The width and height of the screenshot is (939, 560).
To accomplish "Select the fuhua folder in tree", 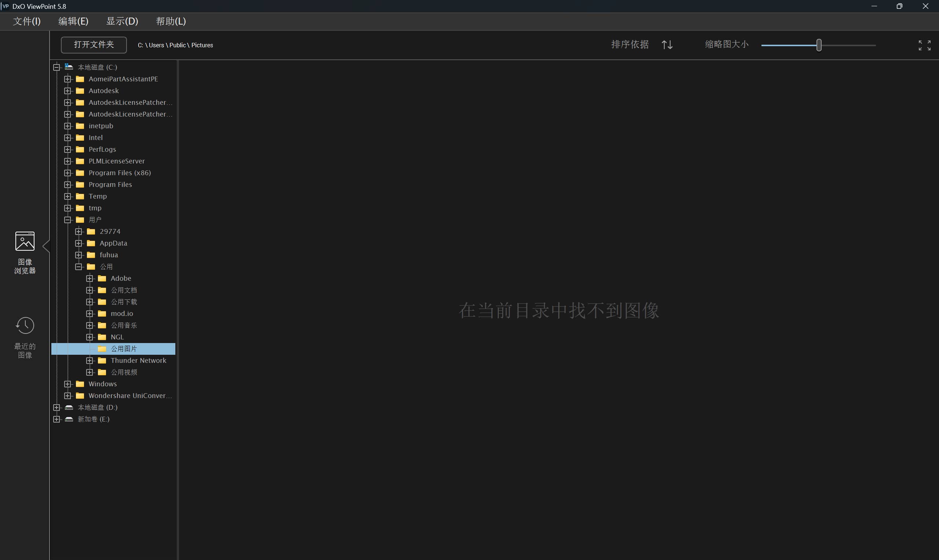I will [x=109, y=255].
